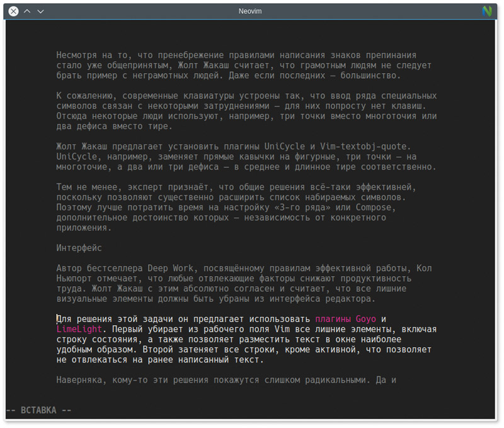504x428 pixels.
Task: Click the line starting with визуальные элементы
Action: (x=215, y=299)
